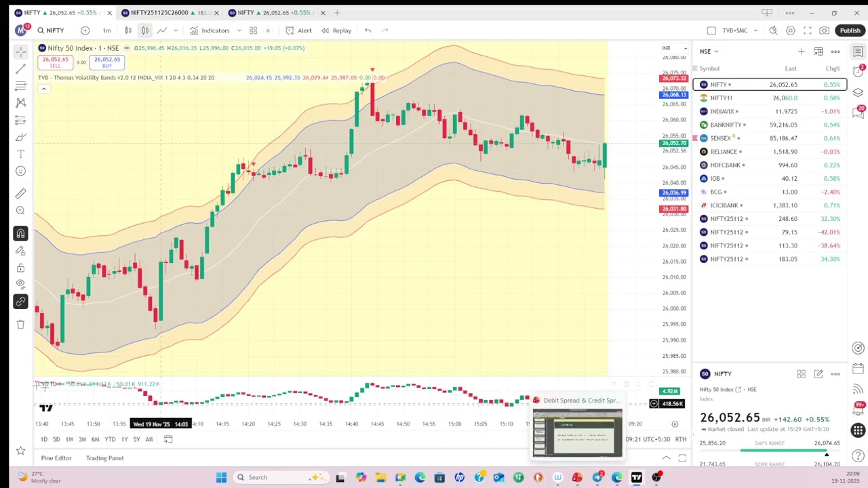Expand the NSE watchlist dropdown
The width and height of the screenshot is (868, 488).
pos(709,52)
